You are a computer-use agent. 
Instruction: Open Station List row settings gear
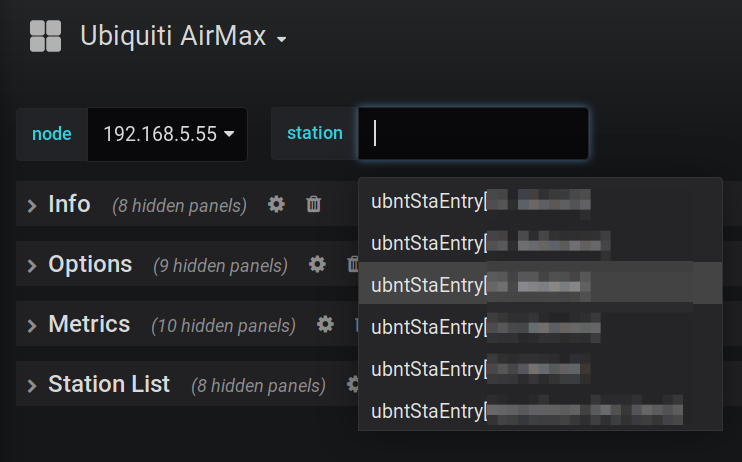tap(352, 385)
